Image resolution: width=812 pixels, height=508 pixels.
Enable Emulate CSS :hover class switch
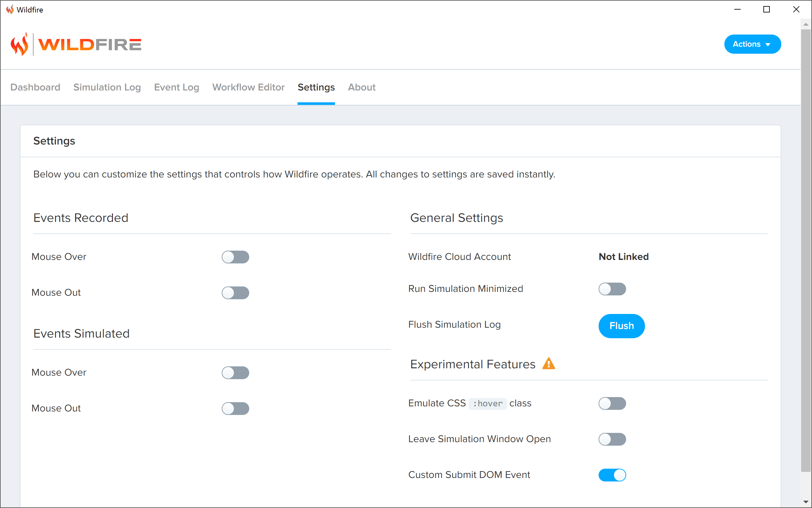(x=612, y=403)
